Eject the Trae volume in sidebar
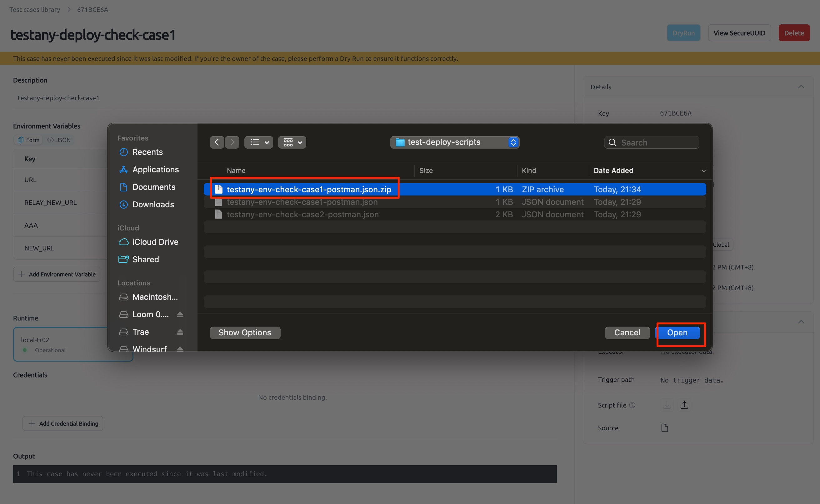The height and width of the screenshot is (504, 820). (180, 332)
